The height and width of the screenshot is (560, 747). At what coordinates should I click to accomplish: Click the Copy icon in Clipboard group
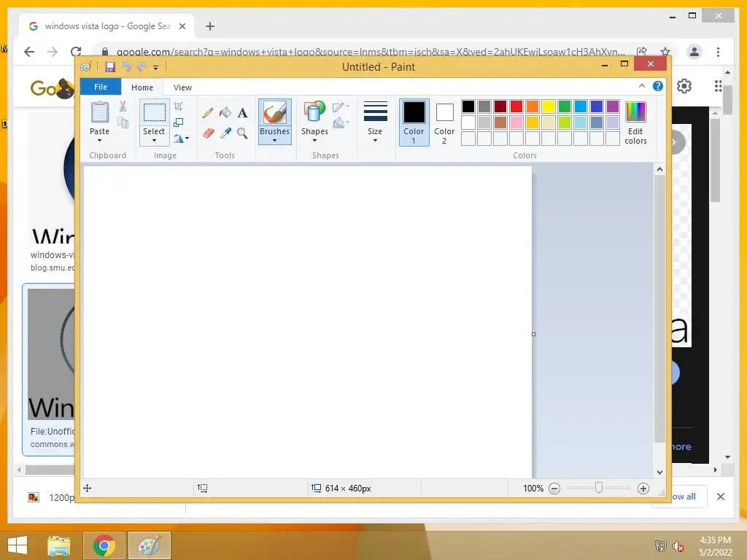click(x=123, y=122)
